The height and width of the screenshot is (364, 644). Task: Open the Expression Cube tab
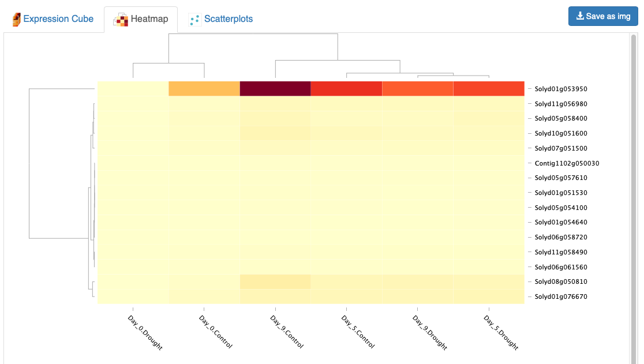tap(53, 19)
